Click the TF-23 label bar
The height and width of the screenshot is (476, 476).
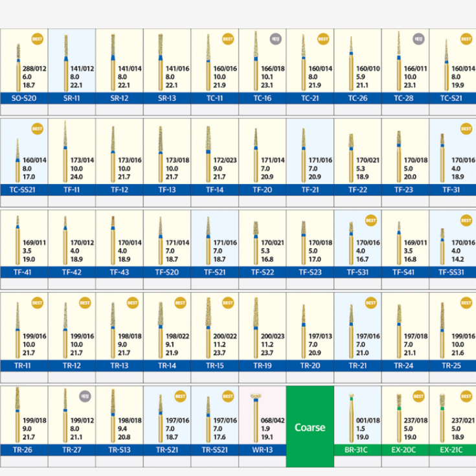coord(405,190)
